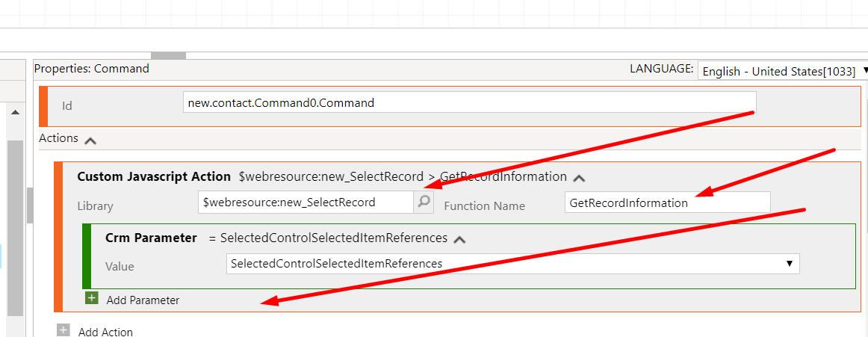Click the horizontal splitter handle above Properties
The image size is (868, 337).
tap(168, 55)
